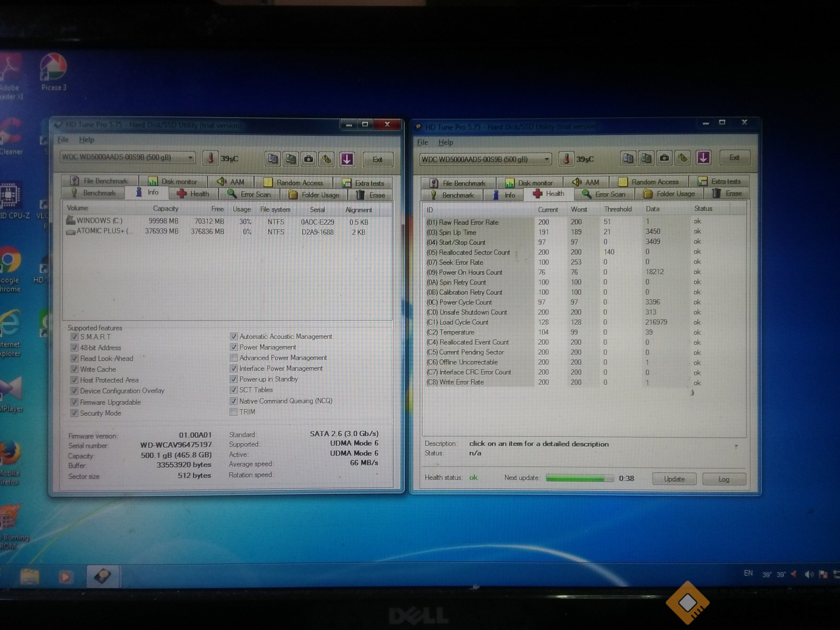Click the options icon in right window toolbar

[683, 157]
